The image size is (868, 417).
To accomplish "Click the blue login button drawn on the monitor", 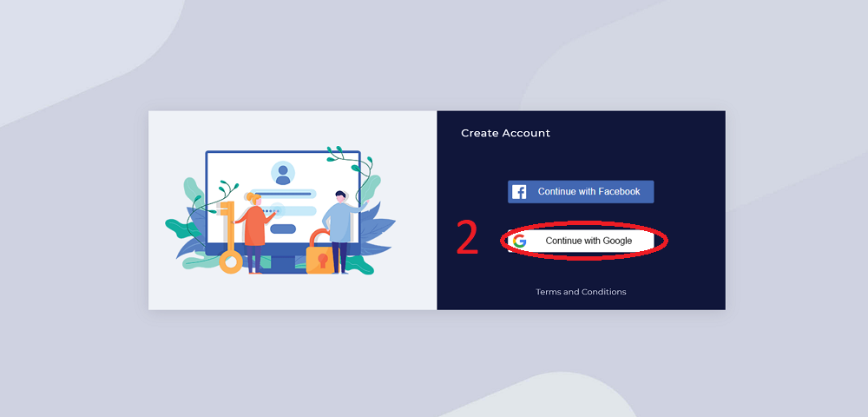I will click(283, 228).
